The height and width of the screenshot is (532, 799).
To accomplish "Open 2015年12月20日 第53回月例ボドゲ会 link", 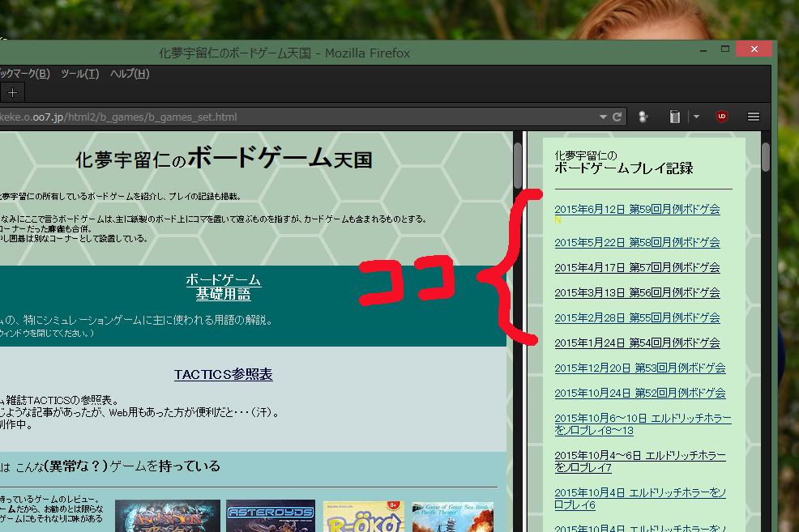I will click(640, 368).
